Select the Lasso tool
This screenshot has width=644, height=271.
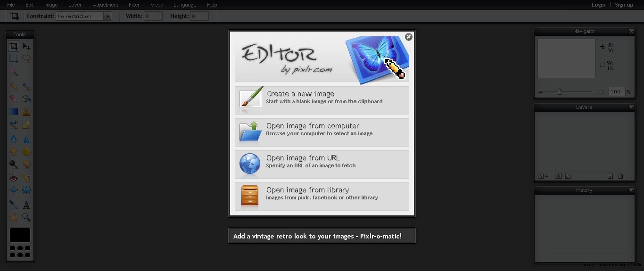[26, 59]
